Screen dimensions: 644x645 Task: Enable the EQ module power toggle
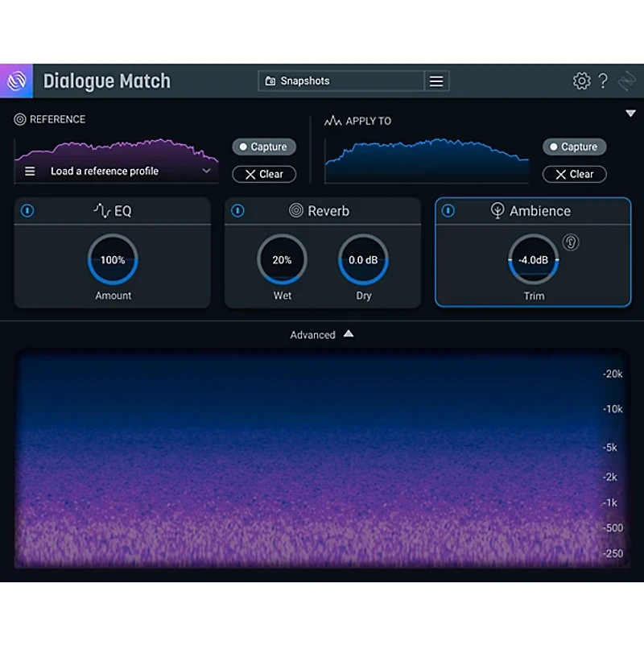(x=27, y=211)
